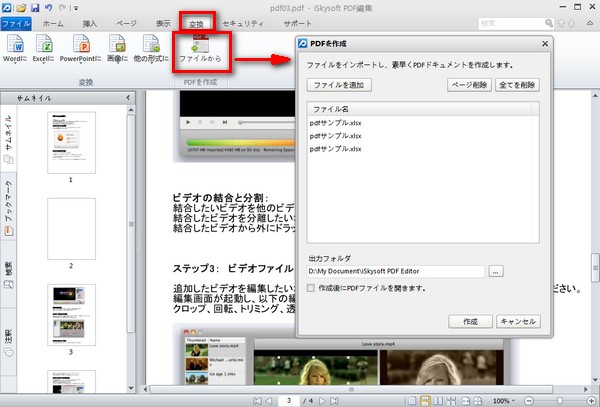Screen dimensions: 600x407
Task: Click the redo arrow icon
Action: (62, 7)
